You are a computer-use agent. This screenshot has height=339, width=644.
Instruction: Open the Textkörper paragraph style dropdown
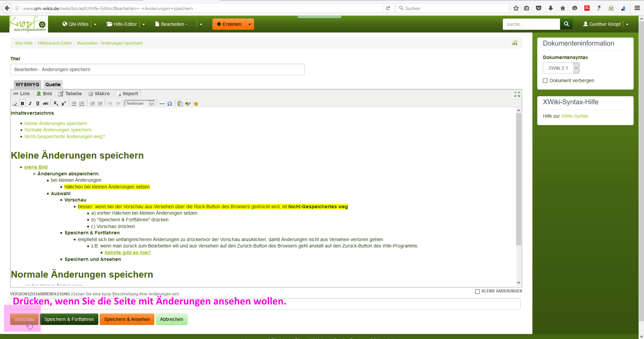tap(140, 104)
